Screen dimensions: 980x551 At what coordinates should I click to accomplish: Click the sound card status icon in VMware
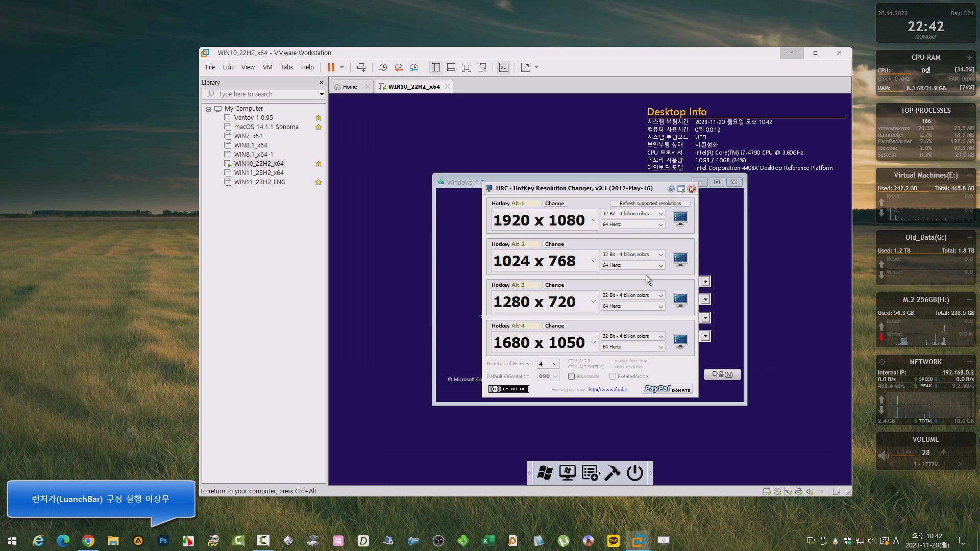click(810, 492)
